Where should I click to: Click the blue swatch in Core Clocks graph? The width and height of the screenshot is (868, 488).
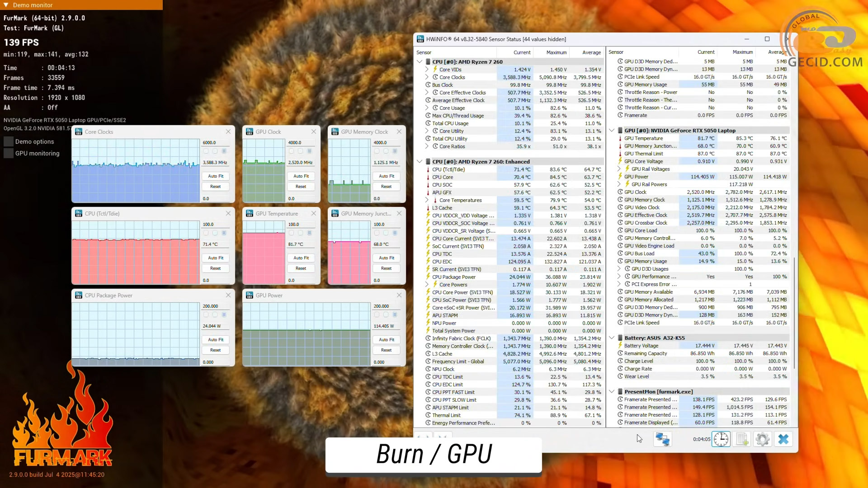click(224, 151)
